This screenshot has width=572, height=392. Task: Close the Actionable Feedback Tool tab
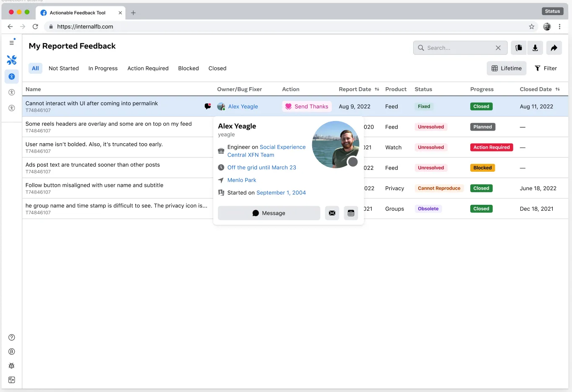(x=120, y=13)
